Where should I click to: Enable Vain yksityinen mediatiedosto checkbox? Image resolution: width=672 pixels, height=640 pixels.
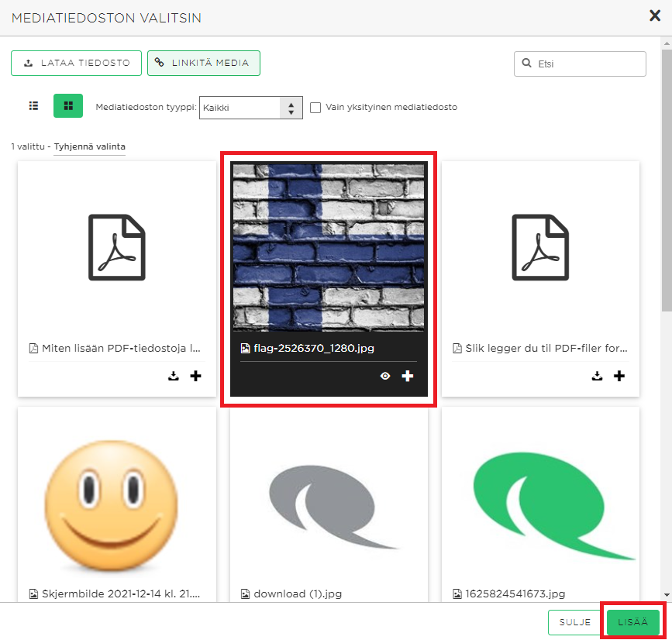(315, 108)
